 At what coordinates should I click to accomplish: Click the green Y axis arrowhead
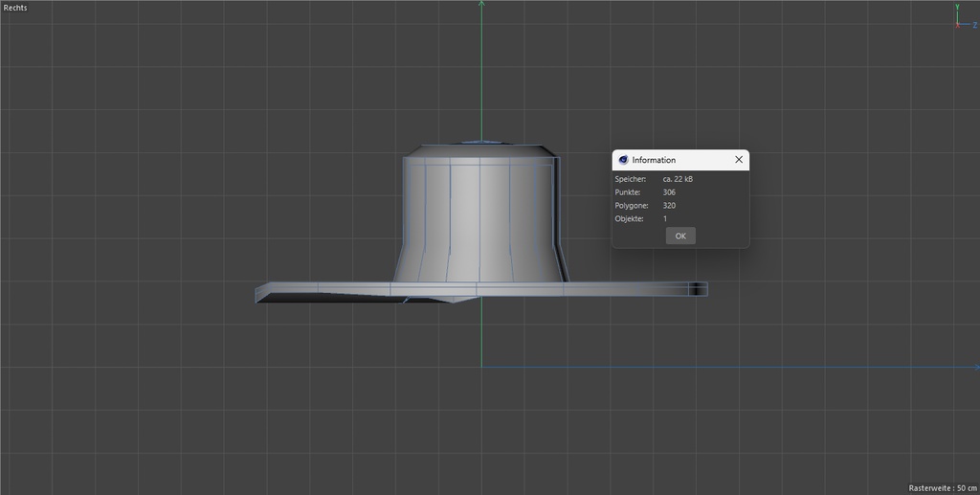pos(481,4)
